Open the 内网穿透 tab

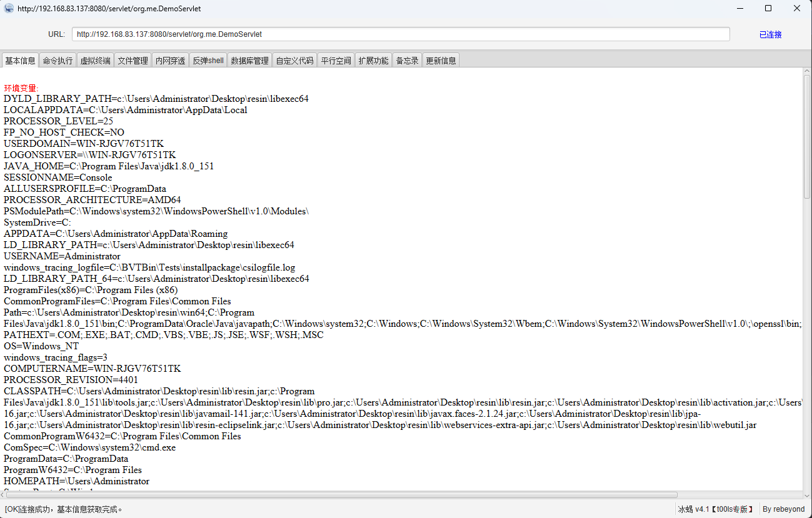[x=170, y=61]
